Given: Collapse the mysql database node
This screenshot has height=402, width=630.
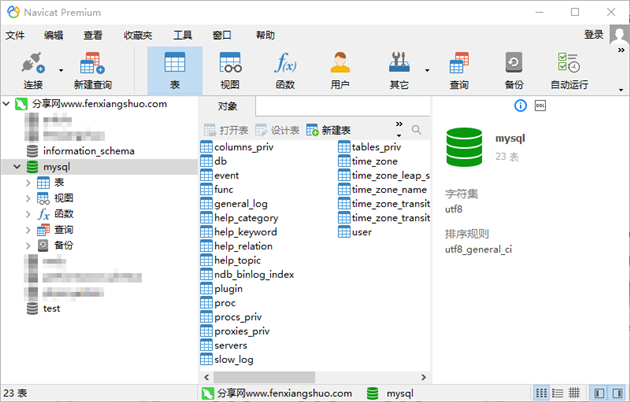Looking at the screenshot, I should click(x=17, y=166).
